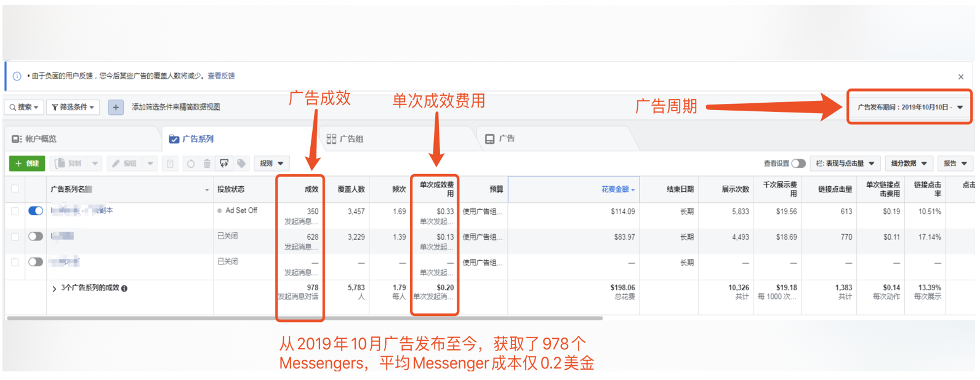
Task: Switch to the 广告组 tab
Action: (345, 139)
